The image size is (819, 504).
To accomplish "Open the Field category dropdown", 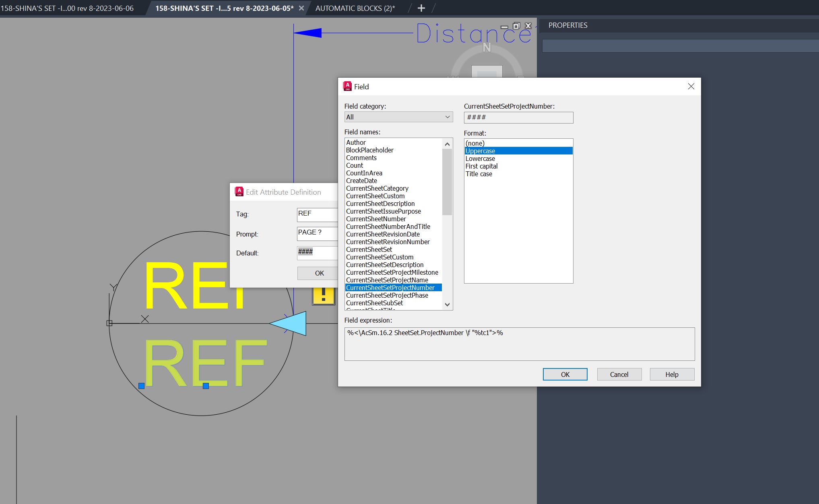I will [x=398, y=117].
